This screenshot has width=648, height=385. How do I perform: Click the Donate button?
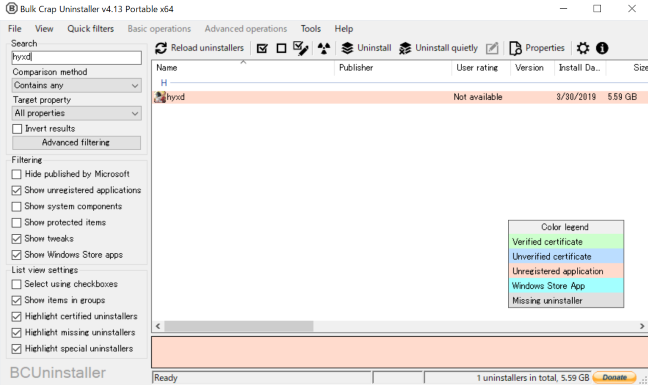(x=614, y=377)
